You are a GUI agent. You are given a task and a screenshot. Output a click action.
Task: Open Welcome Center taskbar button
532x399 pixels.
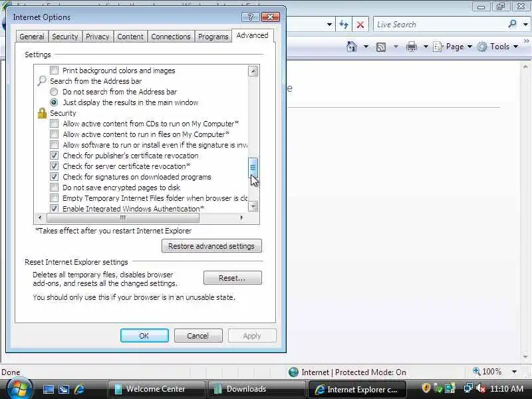tap(156, 389)
